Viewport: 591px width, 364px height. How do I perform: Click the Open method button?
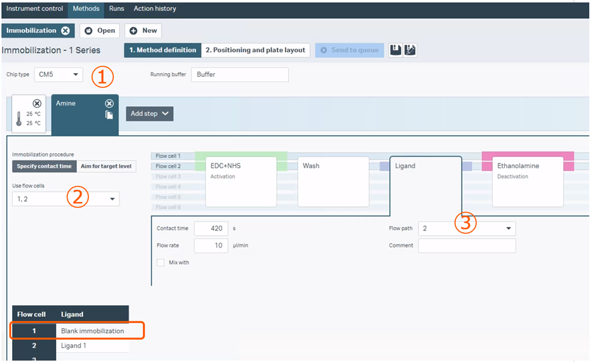99,30
